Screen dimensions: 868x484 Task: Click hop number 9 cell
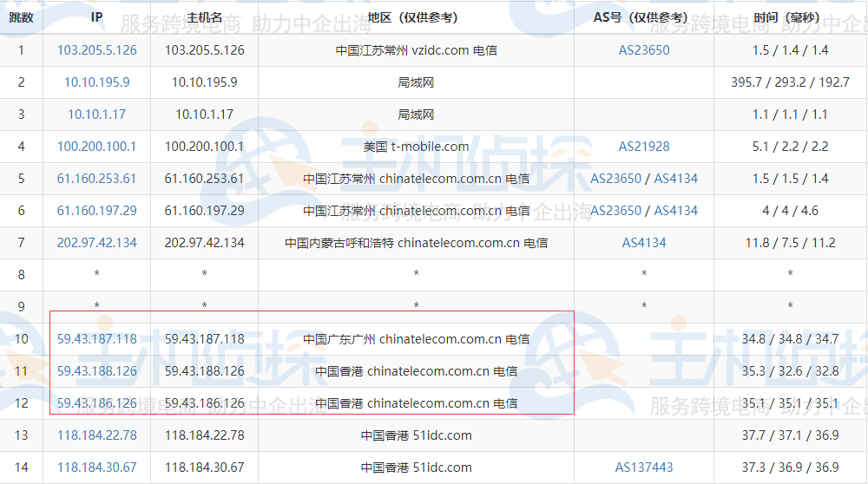pyautogui.click(x=21, y=307)
